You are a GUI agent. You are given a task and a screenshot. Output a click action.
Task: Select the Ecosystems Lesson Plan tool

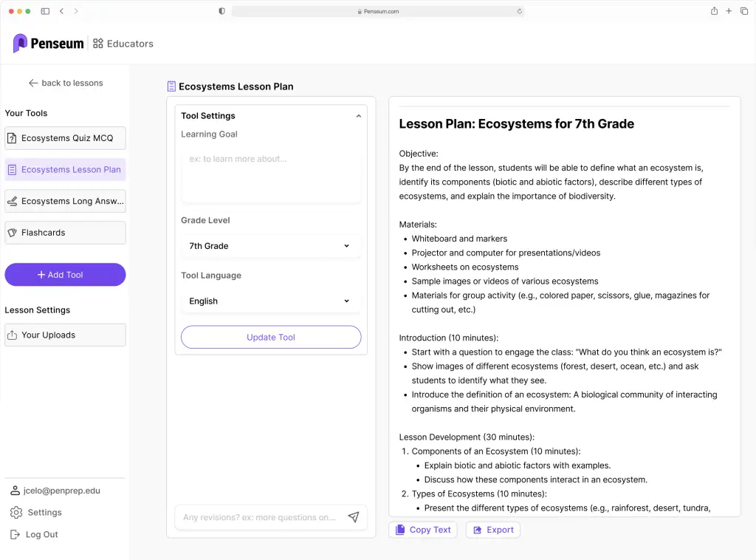click(65, 170)
